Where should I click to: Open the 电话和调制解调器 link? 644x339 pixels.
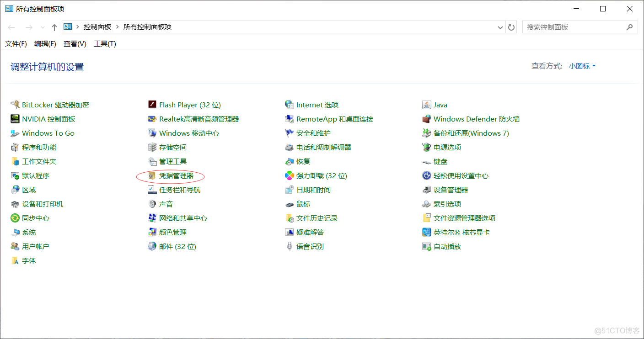point(324,147)
